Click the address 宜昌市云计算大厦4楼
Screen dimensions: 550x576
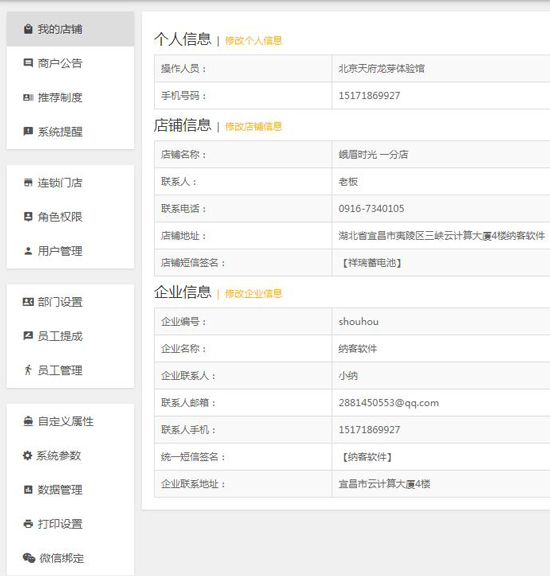(384, 484)
